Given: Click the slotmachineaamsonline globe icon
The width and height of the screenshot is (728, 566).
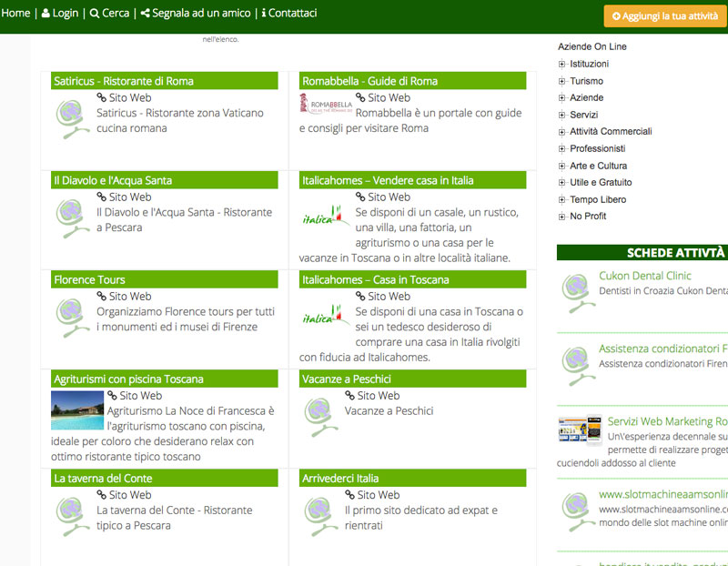Looking at the screenshot, I should point(578,511).
